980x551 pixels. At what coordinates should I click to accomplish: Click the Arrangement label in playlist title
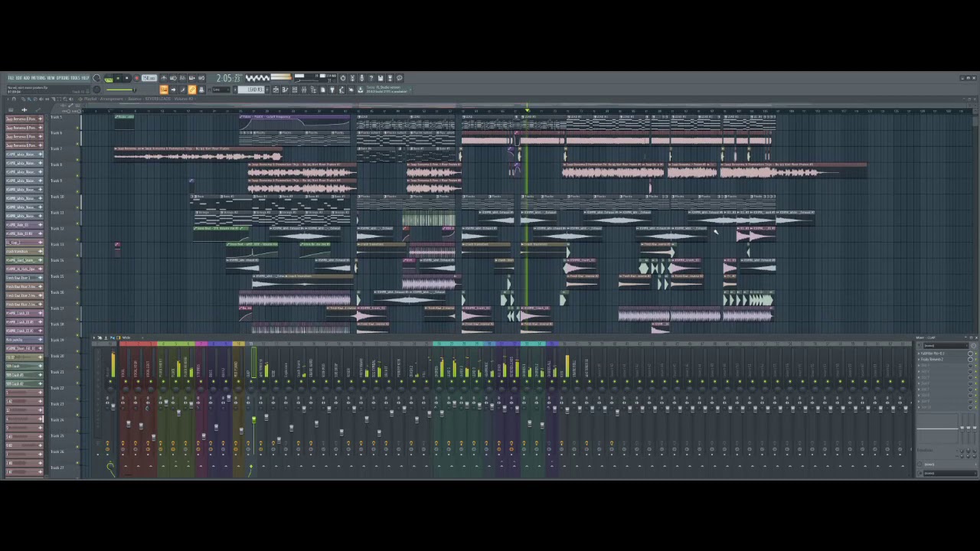coord(112,99)
